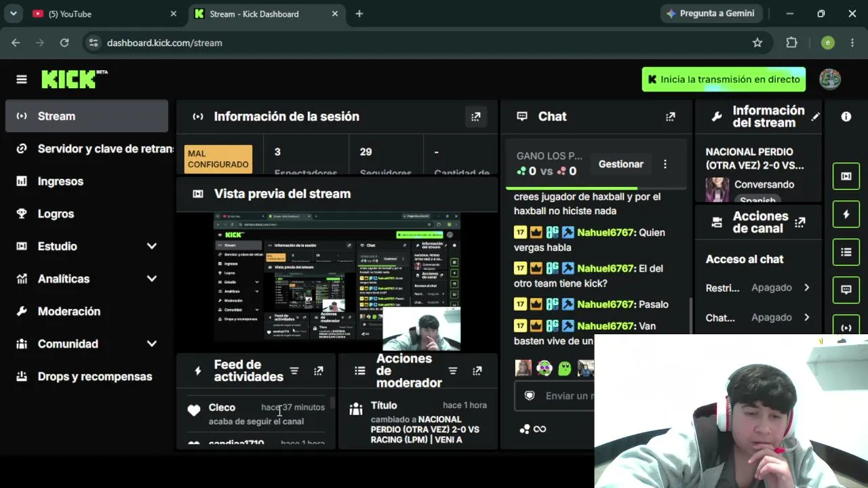The width and height of the screenshot is (868, 488).
Task: Click the MAL CONFIGURADO status badge
Action: point(218,159)
